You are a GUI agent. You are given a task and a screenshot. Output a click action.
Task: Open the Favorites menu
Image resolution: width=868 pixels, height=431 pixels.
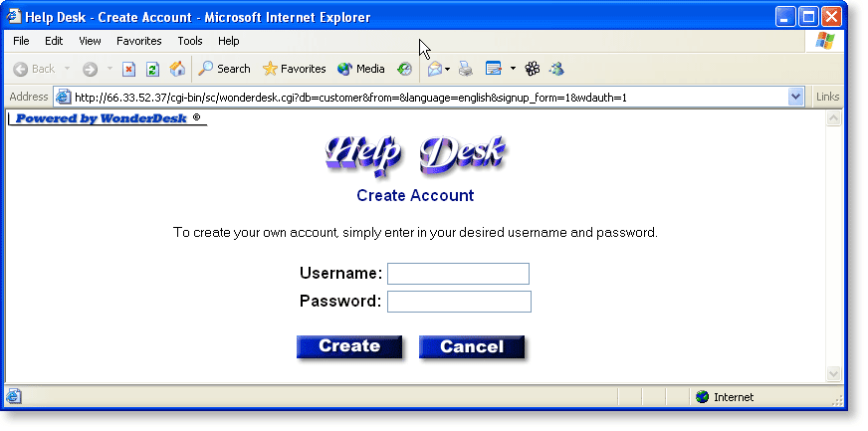139,41
